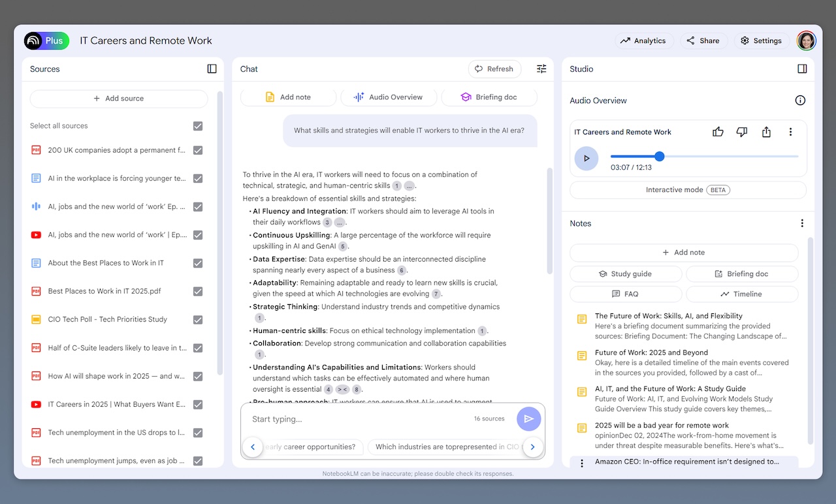The height and width of the screenshot is (504, 836).
Task: Collapse the Studio panel
Action: 801,69
